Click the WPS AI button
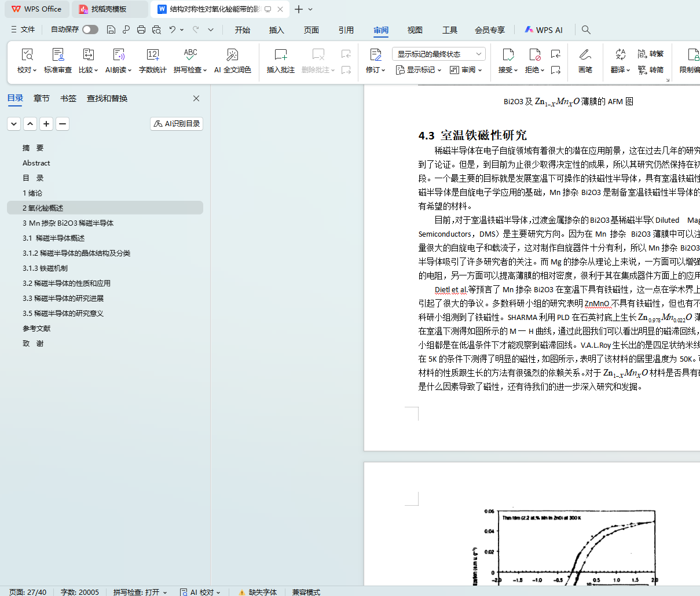Viewport: 700px width, 596px height. pyautogui.click(x=544, y=30)
